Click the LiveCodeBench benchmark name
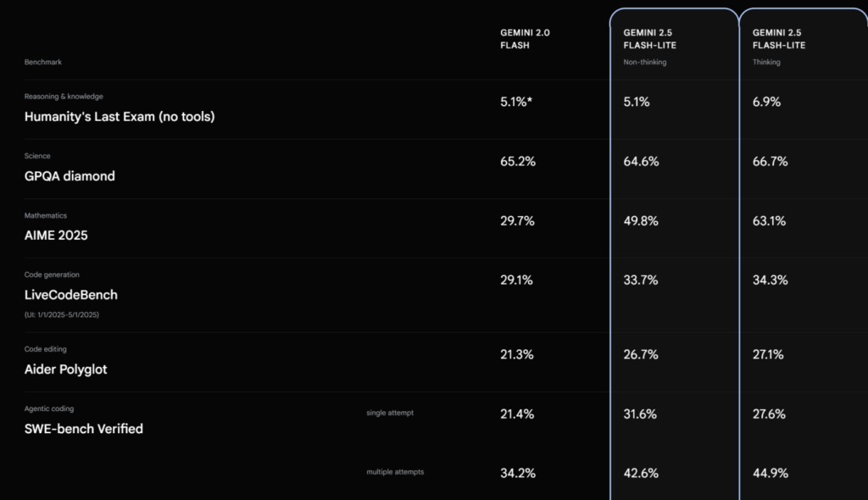Screen dimensions: 868x500 (70, 295)
